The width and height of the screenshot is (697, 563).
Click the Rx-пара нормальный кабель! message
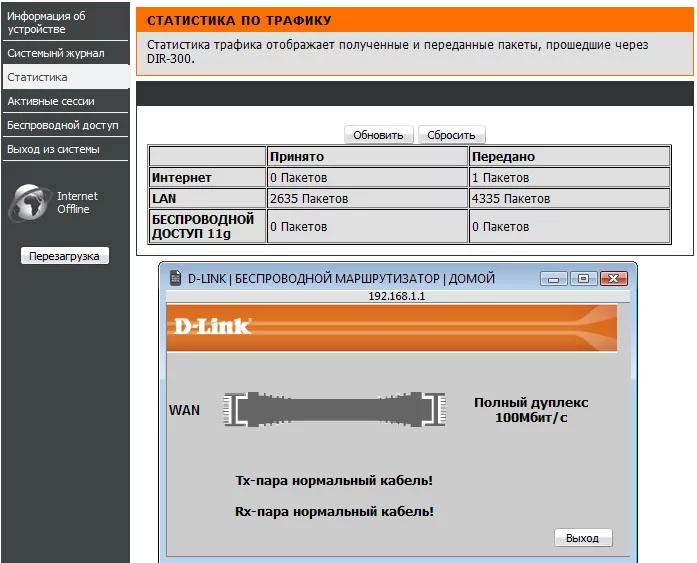pos(334,511)
